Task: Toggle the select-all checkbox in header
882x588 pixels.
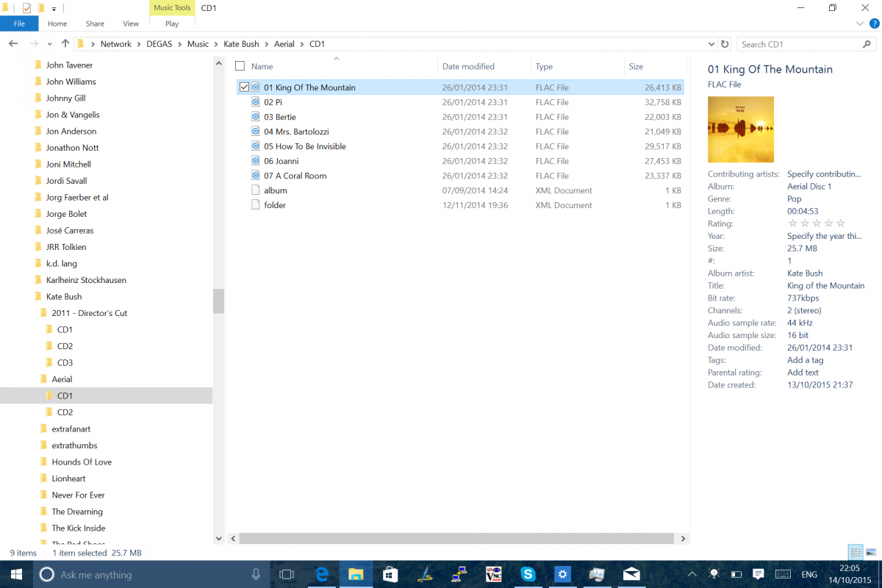Action: coord(240,66)
